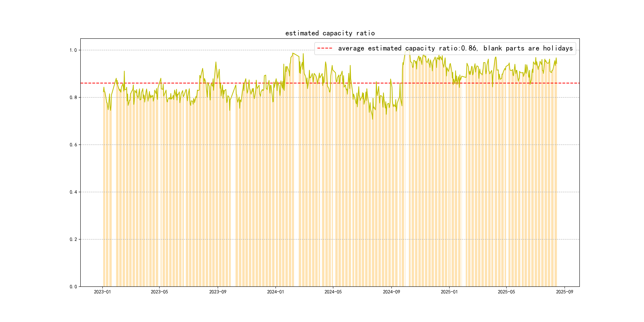Click the y-axis tick label 0.0
The width and height of the screenshot is (644, 322).
click(73, 286)
